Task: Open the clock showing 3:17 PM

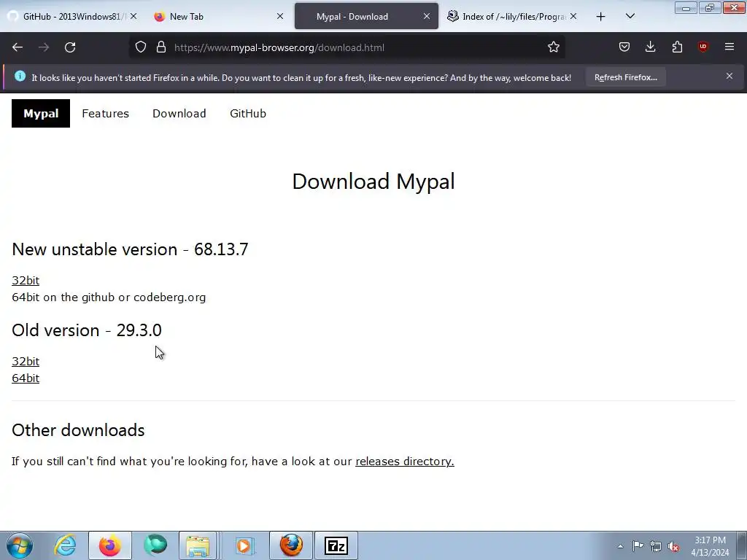Action: [x=710, y=546]
